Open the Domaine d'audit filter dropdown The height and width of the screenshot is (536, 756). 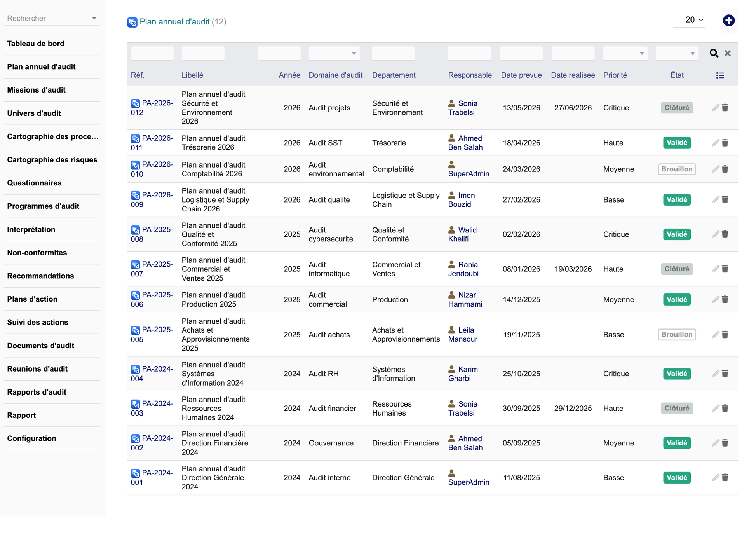pos(334,53)
